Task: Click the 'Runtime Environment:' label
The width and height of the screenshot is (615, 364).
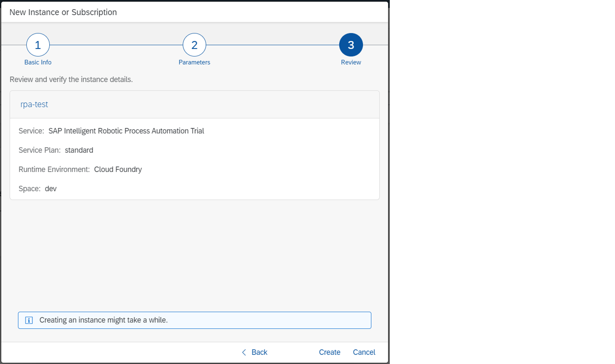Action: 54,169
